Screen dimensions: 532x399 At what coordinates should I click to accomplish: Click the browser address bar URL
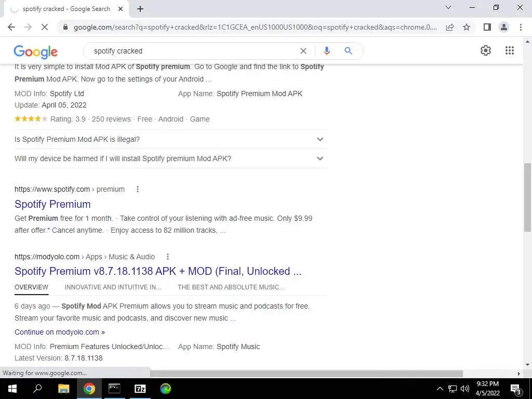(255, 27)
